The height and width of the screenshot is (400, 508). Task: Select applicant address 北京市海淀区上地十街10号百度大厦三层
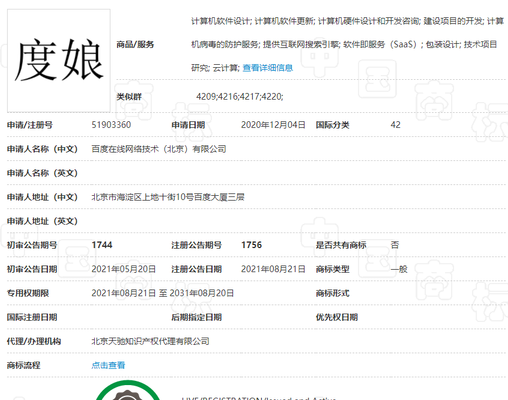point(168,197)
